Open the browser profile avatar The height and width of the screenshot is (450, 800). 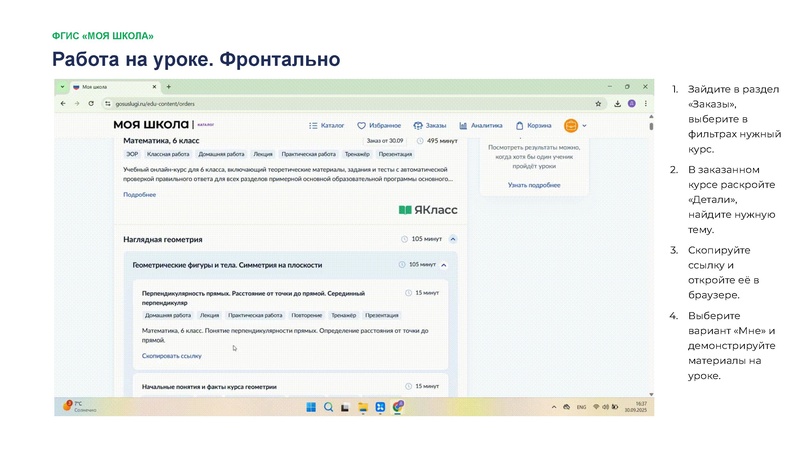[632, 104]
